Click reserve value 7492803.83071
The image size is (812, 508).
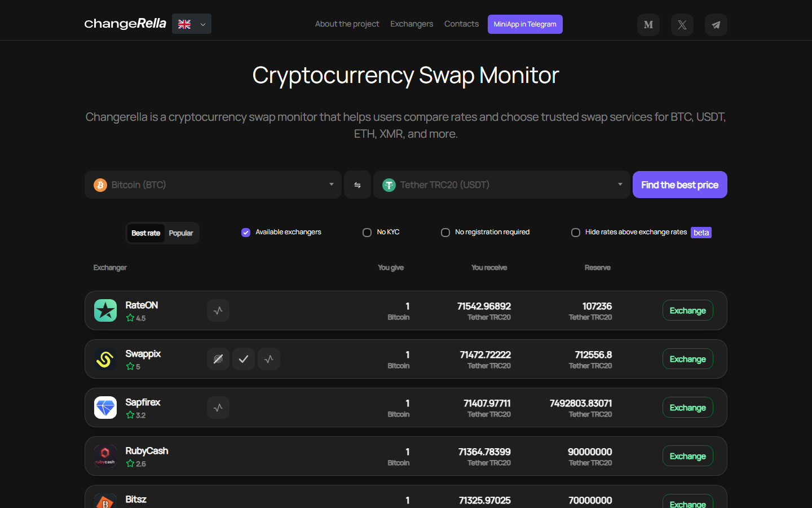(581, 403)
